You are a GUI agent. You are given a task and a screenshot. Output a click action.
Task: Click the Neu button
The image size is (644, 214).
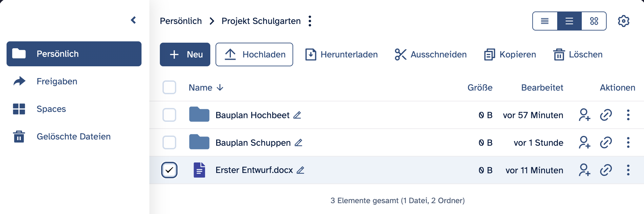point(185,54)
